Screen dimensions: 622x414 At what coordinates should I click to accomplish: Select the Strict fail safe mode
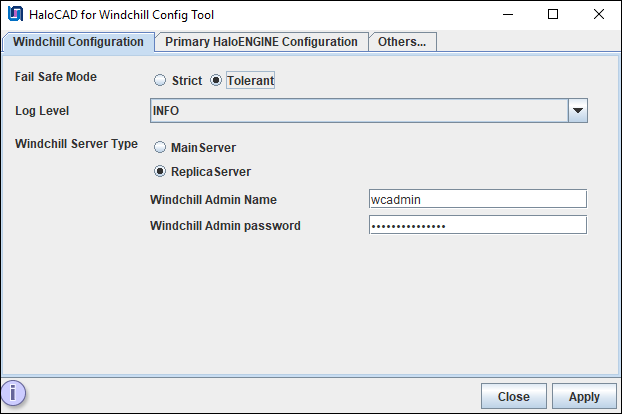(x=160, y=81)
